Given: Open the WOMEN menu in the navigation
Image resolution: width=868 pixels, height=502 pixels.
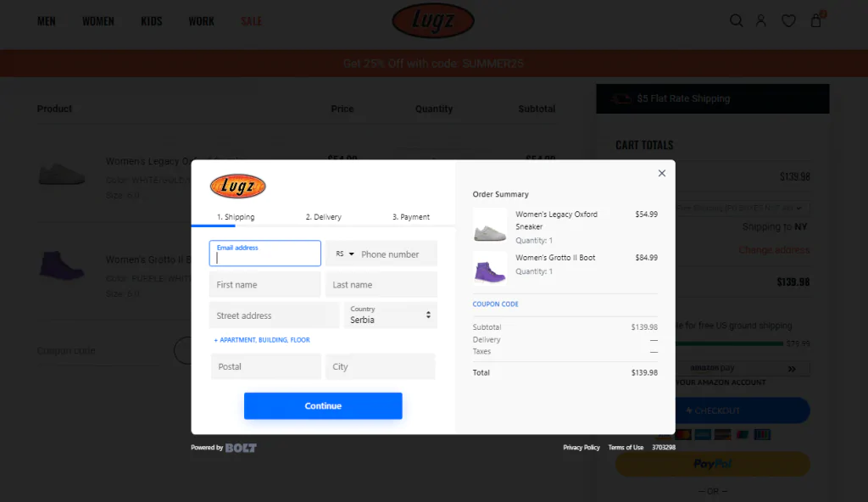Looking at the screenshot, I should pos(98,20).
